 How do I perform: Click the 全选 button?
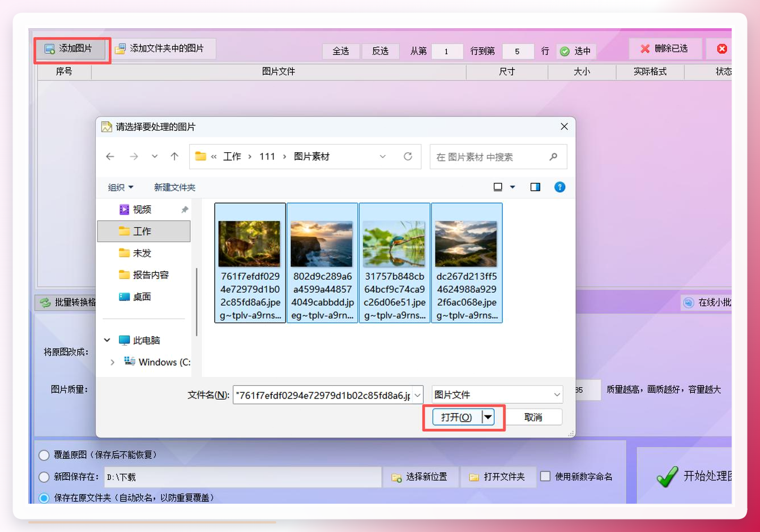(x=340, y=51)
